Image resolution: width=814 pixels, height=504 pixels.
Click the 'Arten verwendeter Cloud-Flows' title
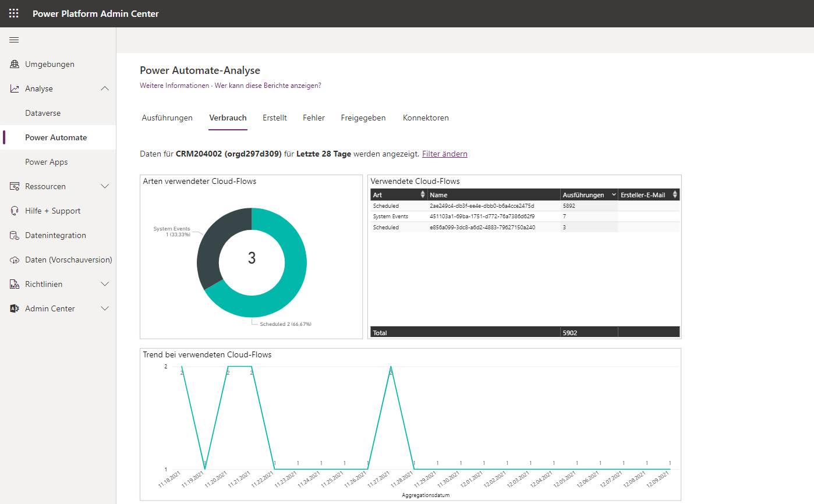[x=200, y=181]
